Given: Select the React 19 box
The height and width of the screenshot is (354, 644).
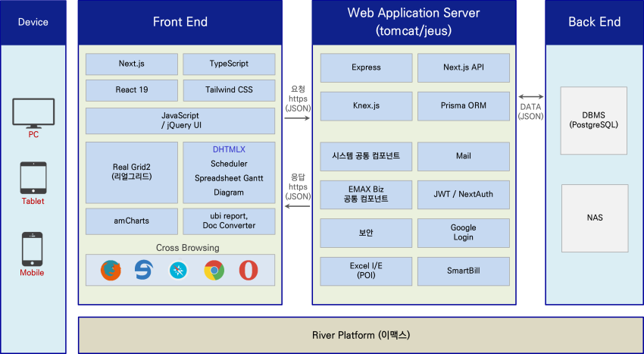Looking at the screenshot, I should tap(131, 90).
